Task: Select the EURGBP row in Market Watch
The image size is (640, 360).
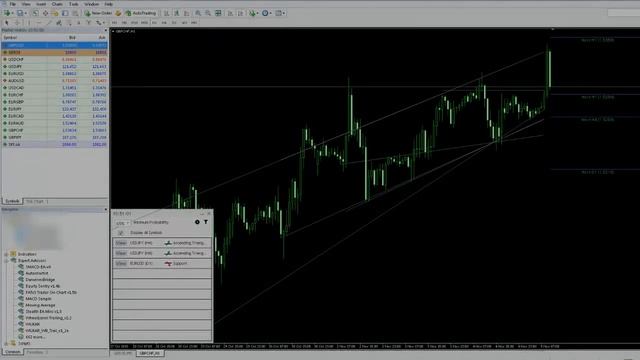Action: (54, 102)
